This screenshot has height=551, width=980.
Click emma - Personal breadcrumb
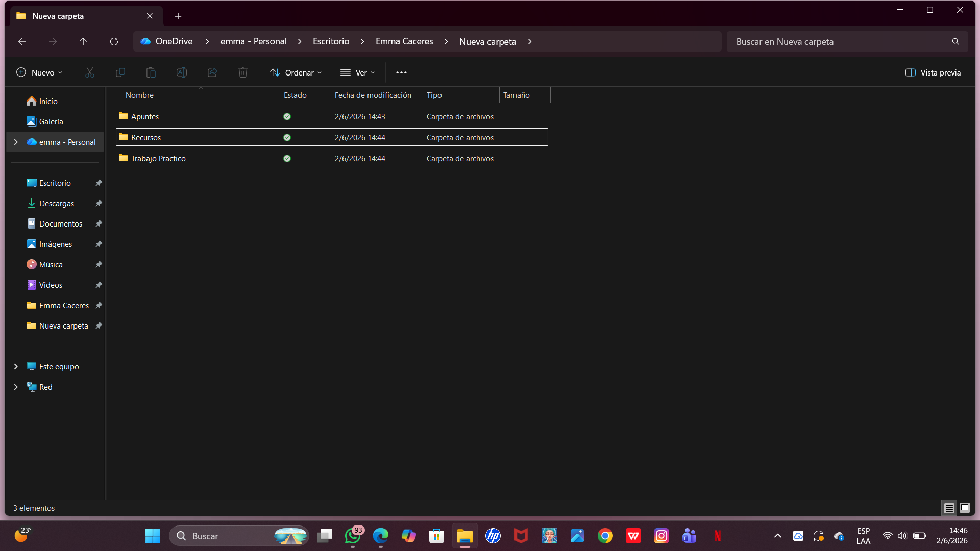[254, 41]
